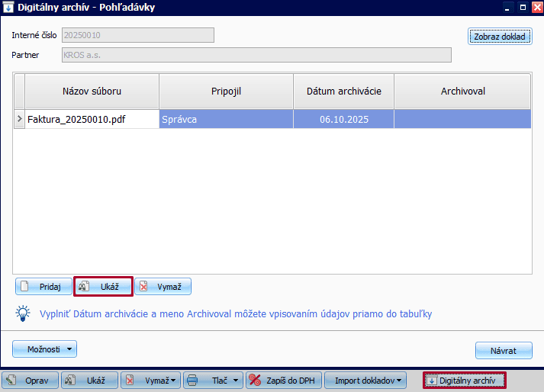This screenshot has height=392, width=544.
Task: Click the red X Vymaž button in dialog
Action: coord(163,286)
